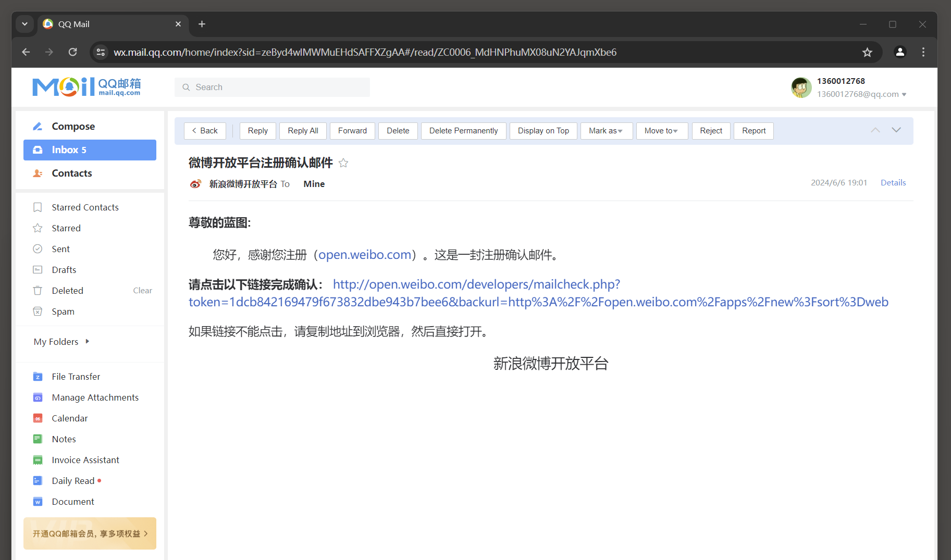Click Delete Permanently

(464, 131)
